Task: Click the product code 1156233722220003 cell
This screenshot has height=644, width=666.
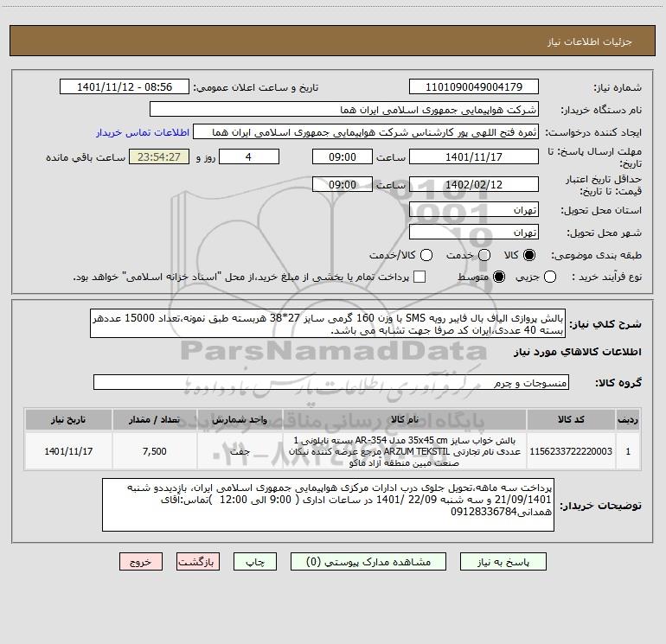Action: (571, 451)
